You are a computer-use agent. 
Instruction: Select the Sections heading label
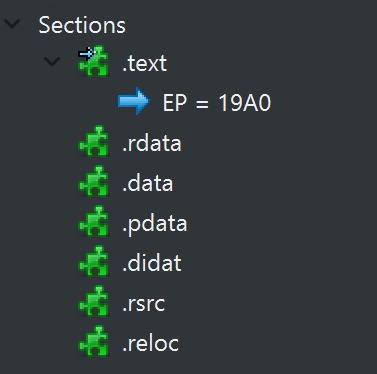82,25
